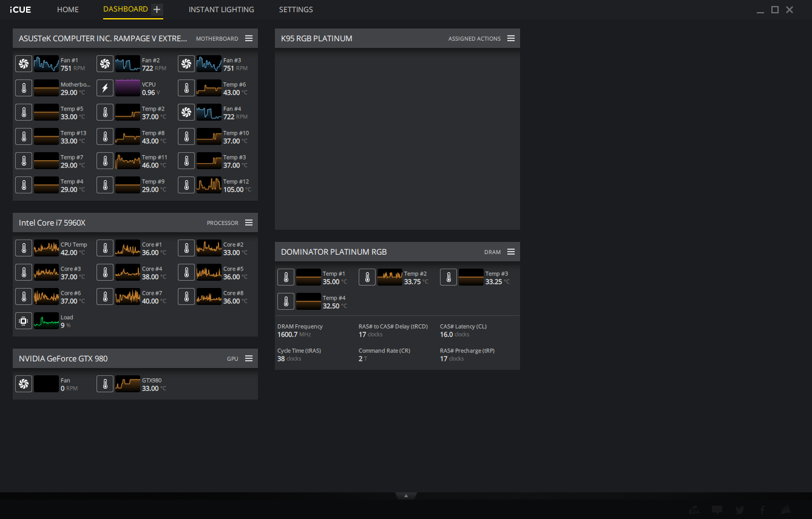Image resolution: width=812 pixels, height=519 pixels.
Task: Click the Temp #11 thermometer icon
Action: [105, 161]
